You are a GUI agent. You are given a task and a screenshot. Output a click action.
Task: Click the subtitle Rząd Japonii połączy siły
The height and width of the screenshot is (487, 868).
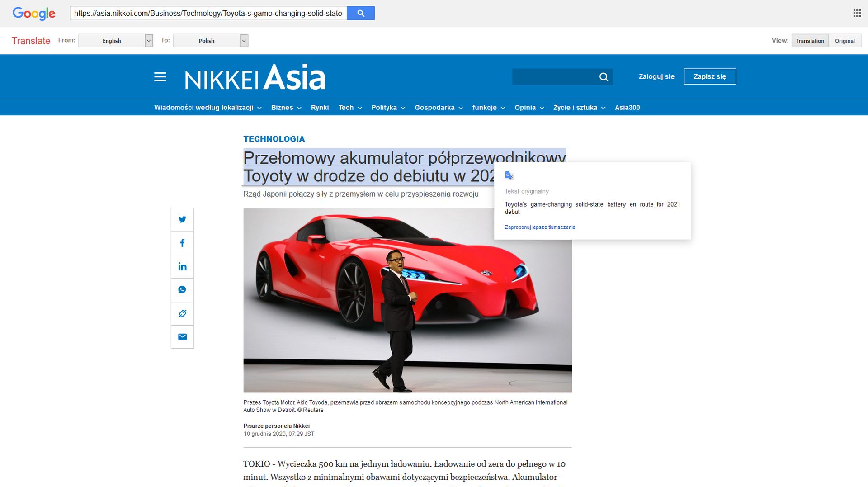(361, 194)
